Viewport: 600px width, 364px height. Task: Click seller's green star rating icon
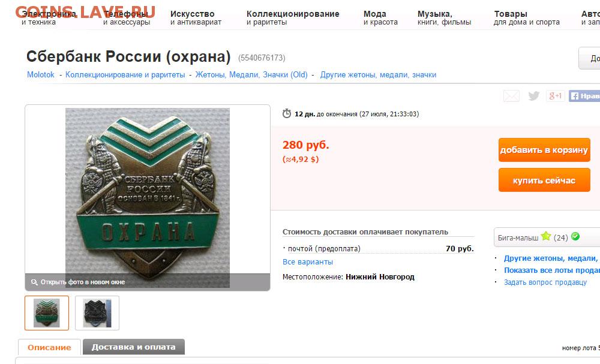click(x=546, y=236)
